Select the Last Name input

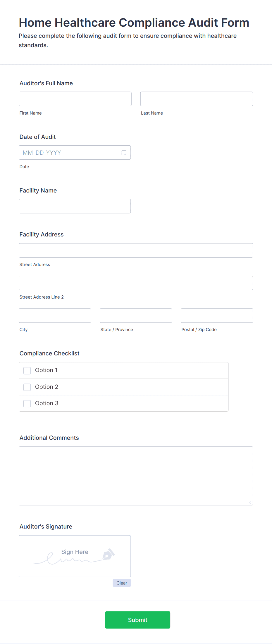click(197, 99)
